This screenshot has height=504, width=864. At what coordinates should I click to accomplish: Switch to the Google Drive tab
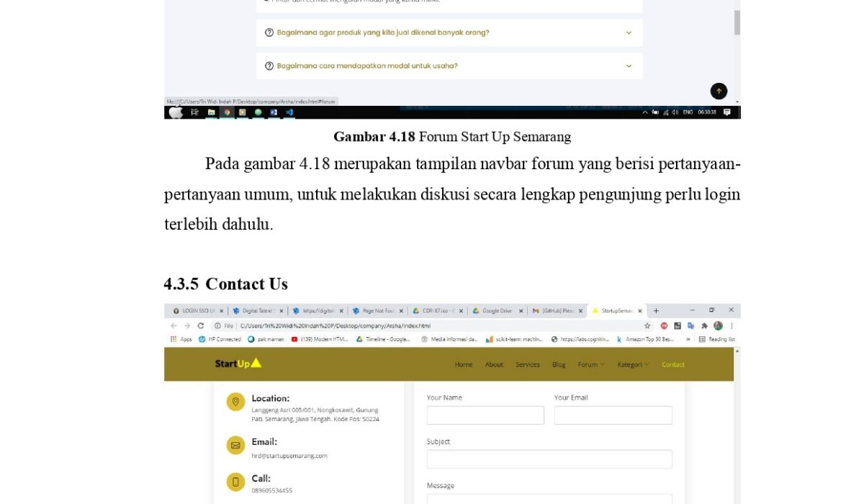(x=495, y=311)
